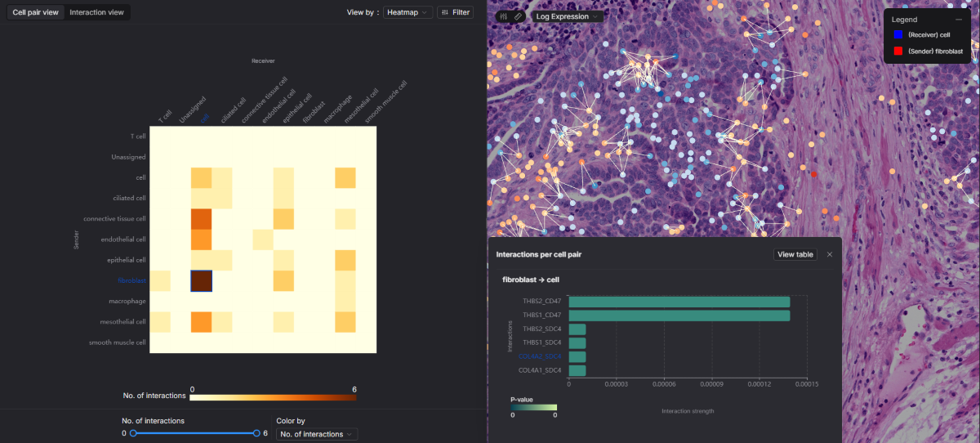Open the Color by dropdown
Viewport: 980px width, 443px height.
coord(316,434)
